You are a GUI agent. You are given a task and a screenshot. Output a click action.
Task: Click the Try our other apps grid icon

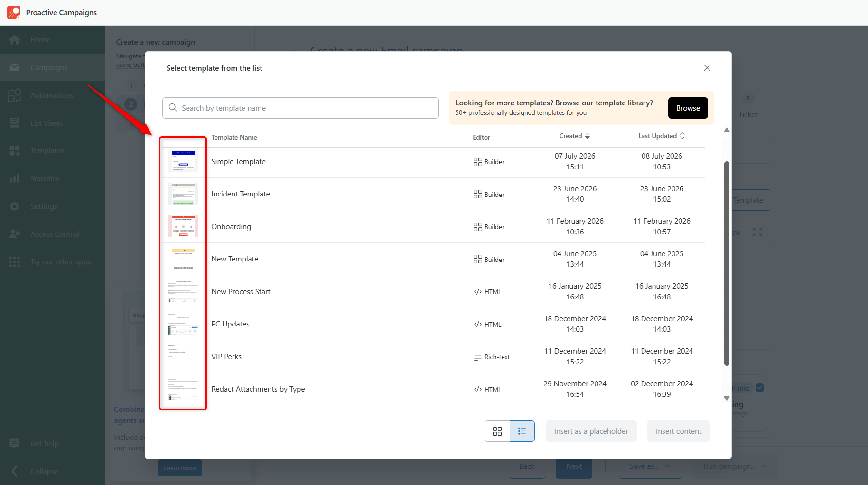(x=15, y=262)
